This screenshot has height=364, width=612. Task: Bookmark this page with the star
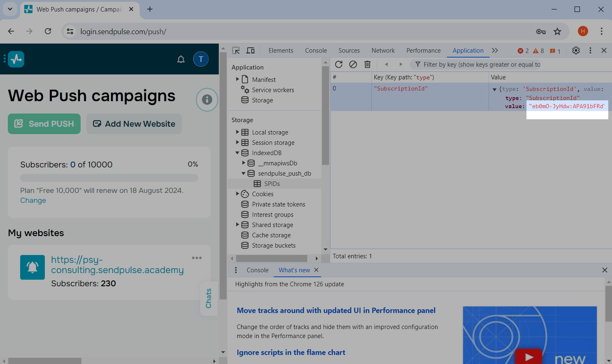[557, 32]
